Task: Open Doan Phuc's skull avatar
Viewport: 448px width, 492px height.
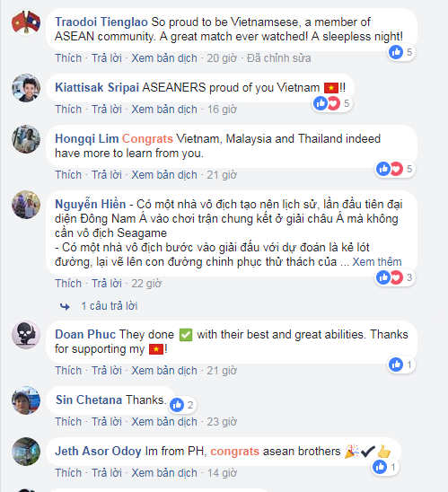Action: coord(26,335)
